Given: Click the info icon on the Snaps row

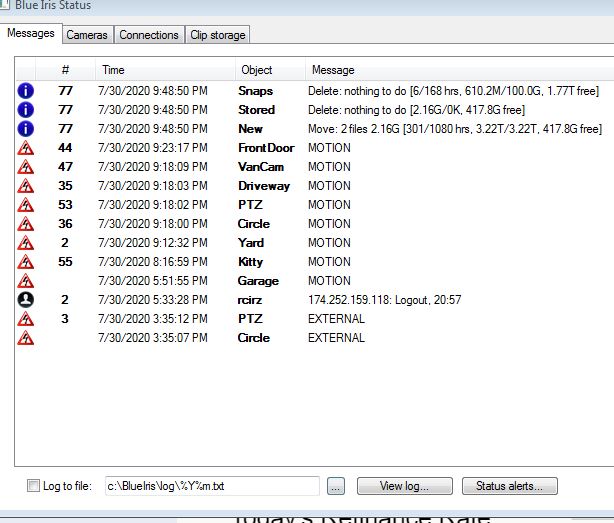Looking at the screenshot, I should tap(25, 91).
